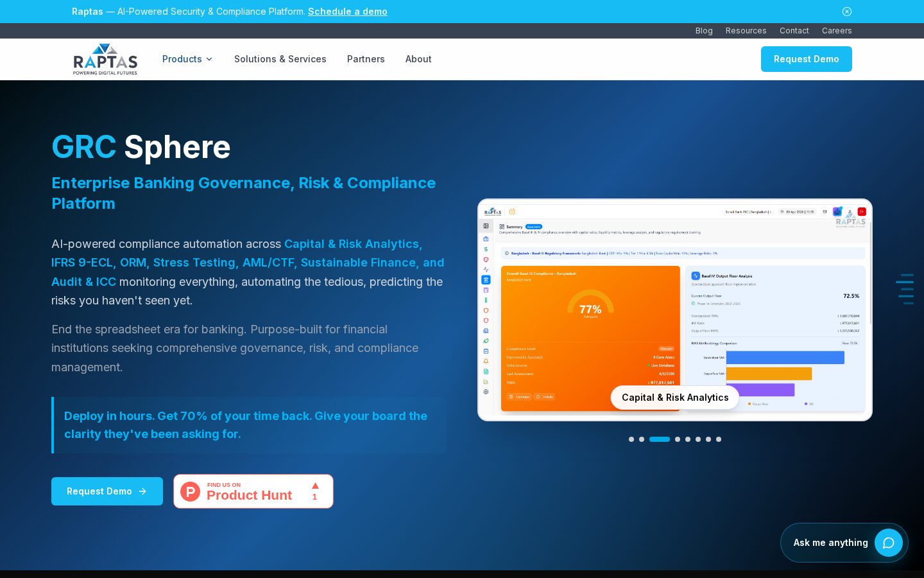Close the top announcement banner
The image size is (924, 578).
click(x=847, y=12)
